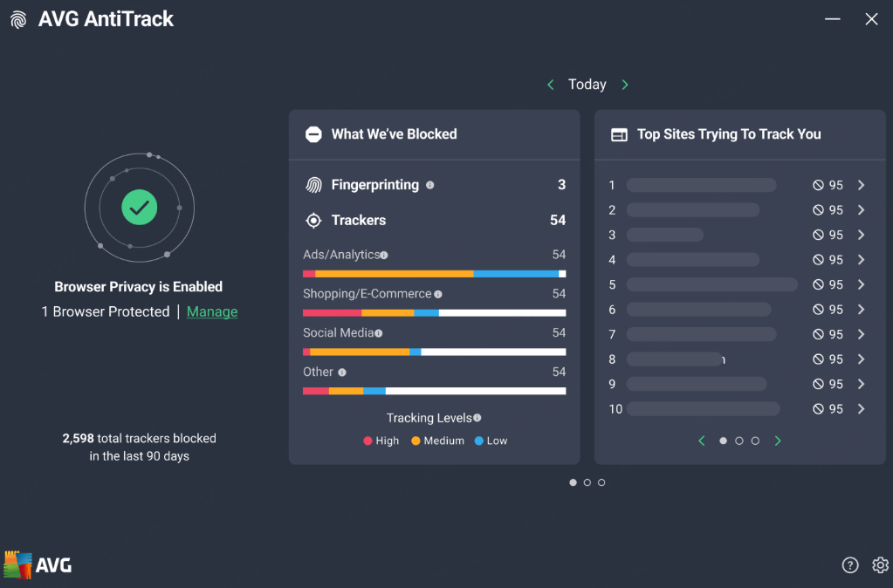This screenshot has height=588, width=893.
Task: Click the Ads/Analytics tracking level bar
Action: pos(435,274)
